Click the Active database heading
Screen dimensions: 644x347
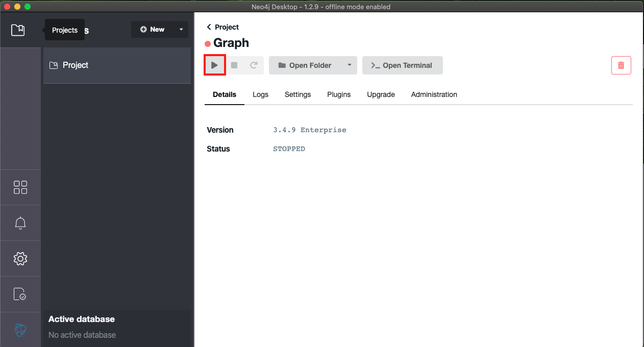coord(82,319)
